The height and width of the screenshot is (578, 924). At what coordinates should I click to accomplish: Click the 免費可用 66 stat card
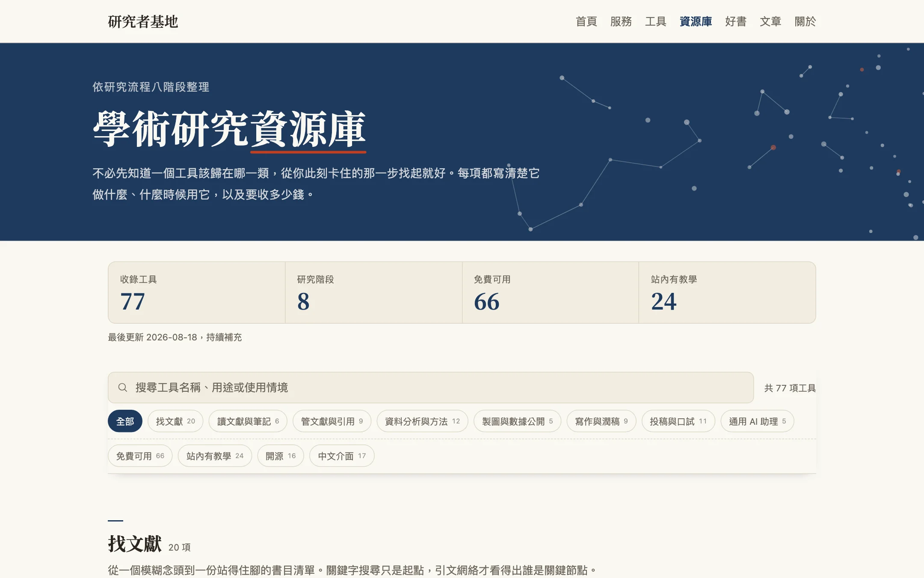tap(551, 292)
